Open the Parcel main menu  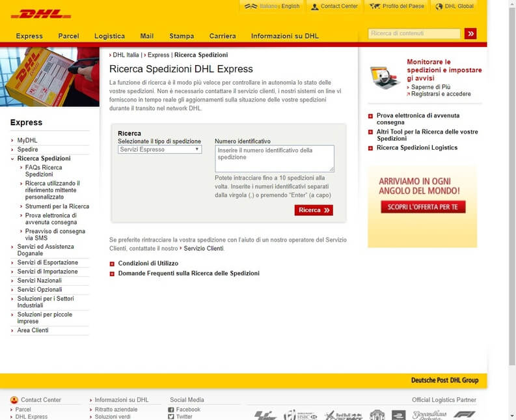point(68,36)
